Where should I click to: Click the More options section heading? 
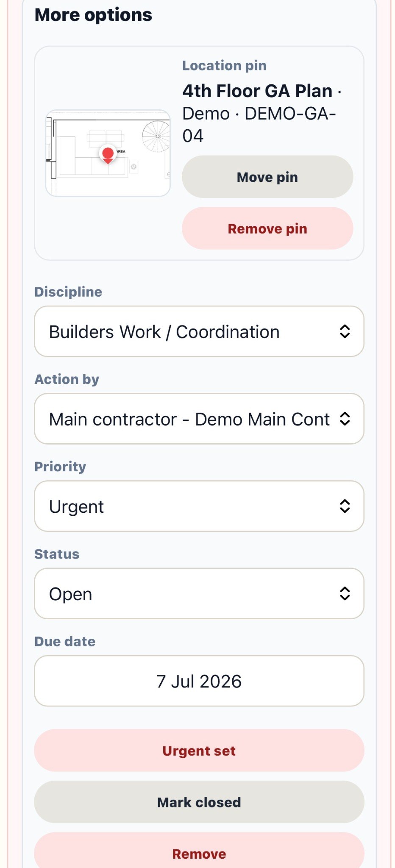(x=93, y=15)
